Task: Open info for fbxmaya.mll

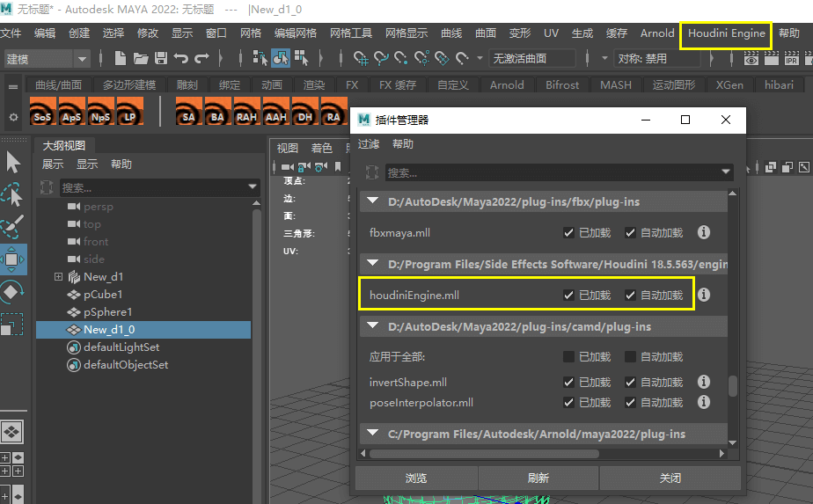Action: 704,232
